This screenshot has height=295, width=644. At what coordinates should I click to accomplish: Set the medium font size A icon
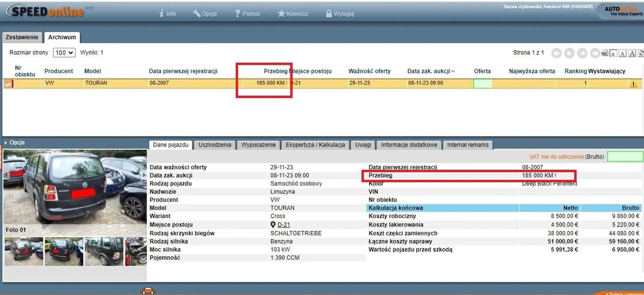[623, 53]
